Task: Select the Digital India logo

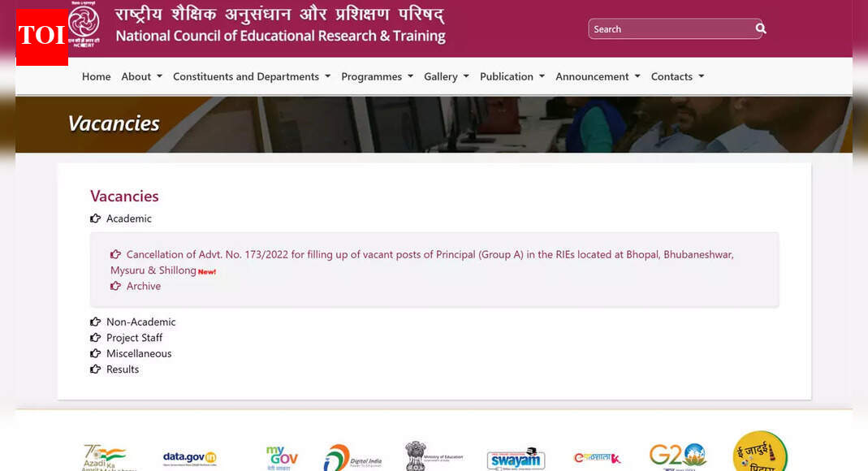Action: point(352,456)
